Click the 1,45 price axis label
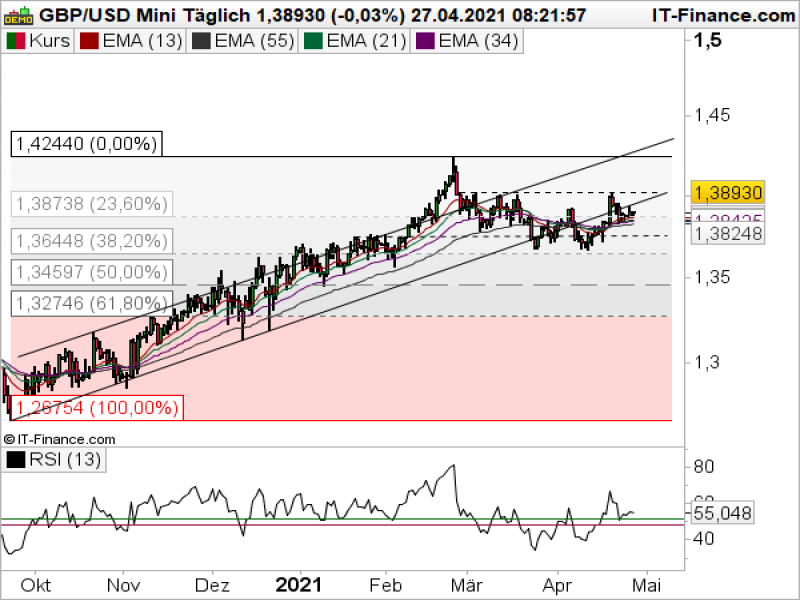The image size is (800, 600). click(x=713, y=115)
